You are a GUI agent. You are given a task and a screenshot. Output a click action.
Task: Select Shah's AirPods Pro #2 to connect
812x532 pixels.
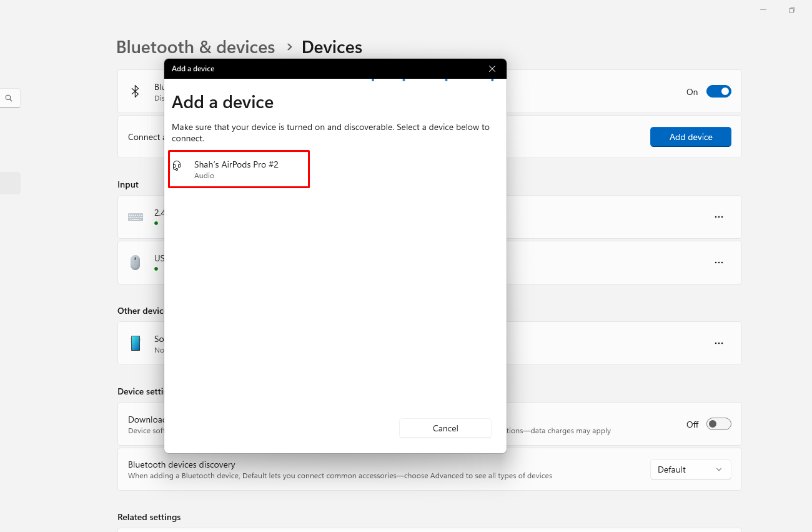click(239, 169)
